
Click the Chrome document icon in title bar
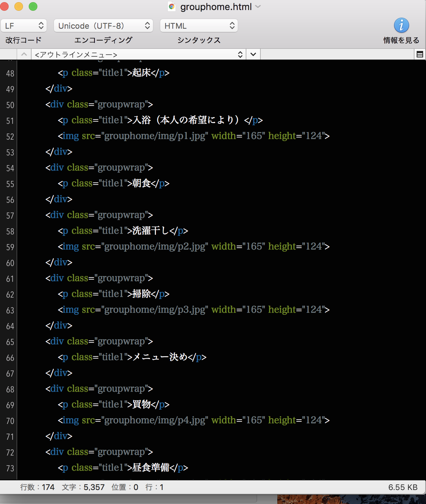tap(172, 7)
